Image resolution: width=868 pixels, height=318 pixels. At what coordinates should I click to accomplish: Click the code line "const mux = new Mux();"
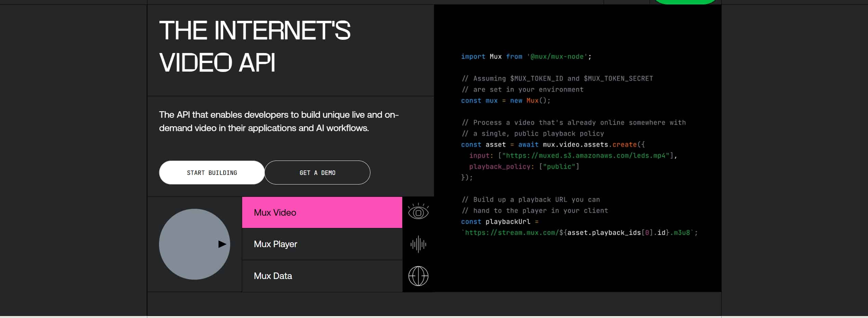pyautogui.click(x=506, y=100)
